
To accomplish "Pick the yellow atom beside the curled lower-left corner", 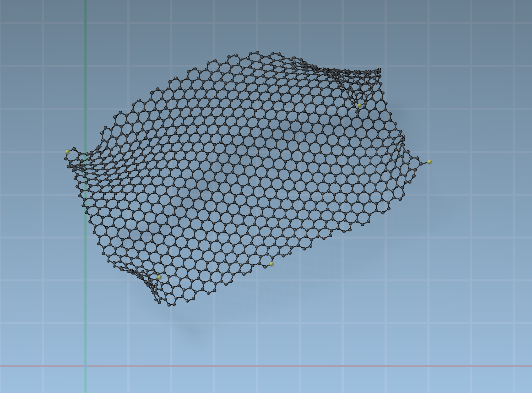I will pyautogui.click(x=159, y=277).
